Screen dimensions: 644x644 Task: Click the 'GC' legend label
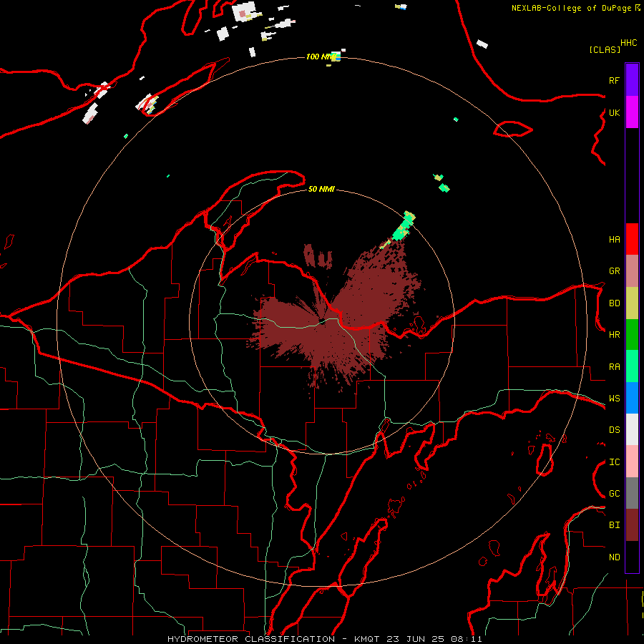[x=615, y=493]
